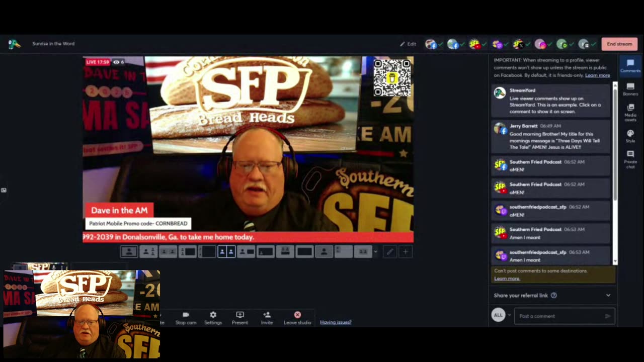Click the Southern Fried Podcast 06:53 AM comment
Screen dimensions: 644x362
[551, 233]
